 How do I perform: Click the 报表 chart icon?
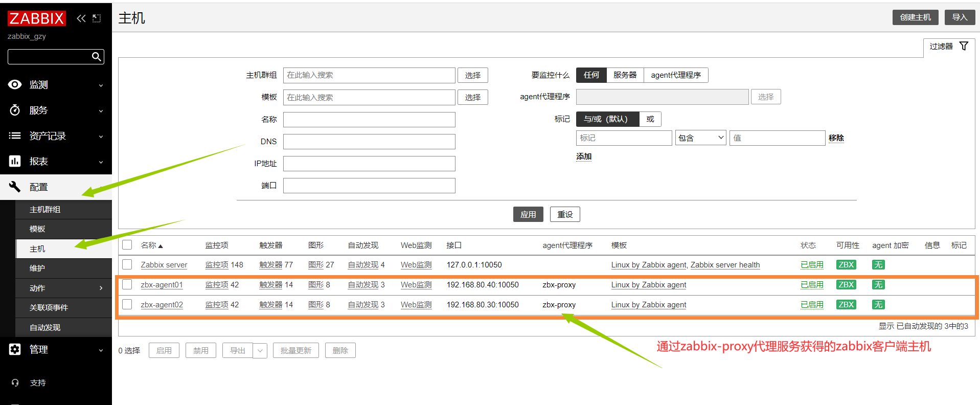coord(15,161)
